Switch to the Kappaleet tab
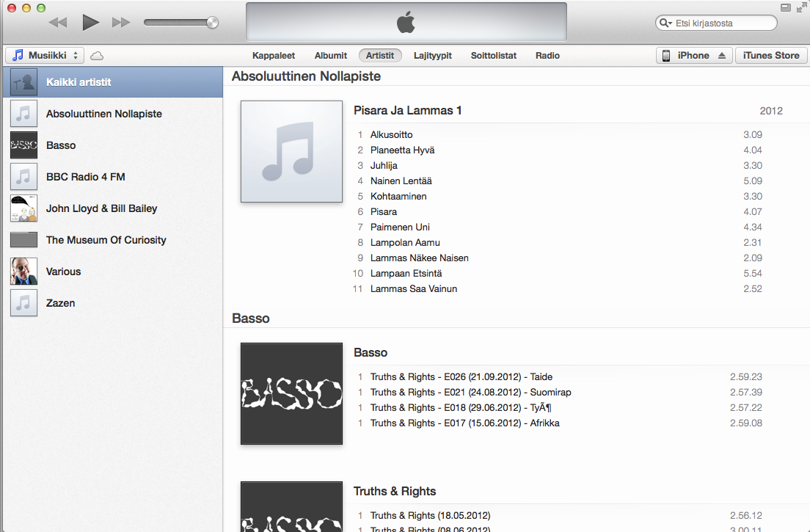Viewport: 810px width, 532px height. tap(273, 55)
